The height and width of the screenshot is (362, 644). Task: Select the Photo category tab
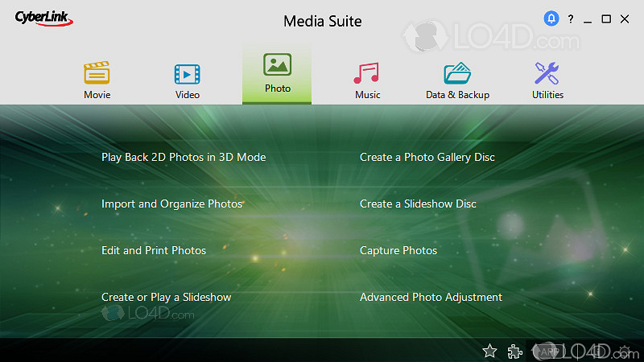(x=277, y=74)
